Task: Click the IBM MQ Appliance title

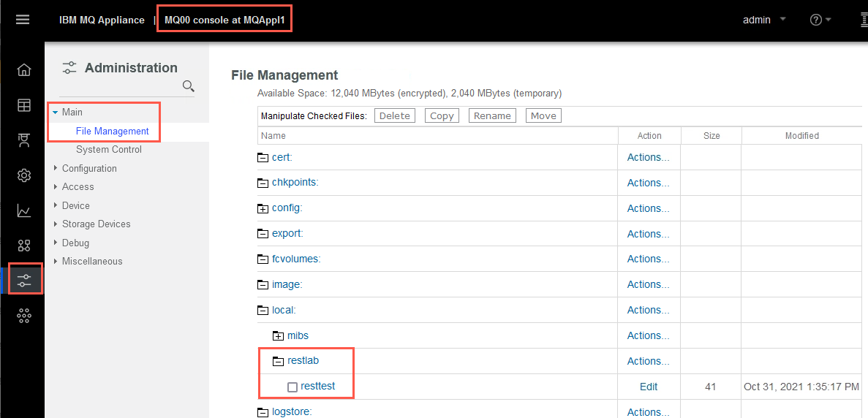Action: (x=102, y=20)
